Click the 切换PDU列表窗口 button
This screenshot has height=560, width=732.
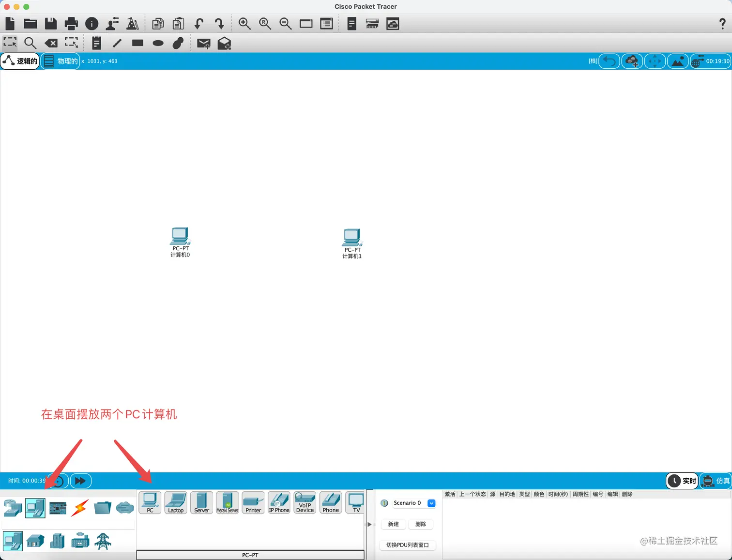pyautogui.click(x=408, y=545)
